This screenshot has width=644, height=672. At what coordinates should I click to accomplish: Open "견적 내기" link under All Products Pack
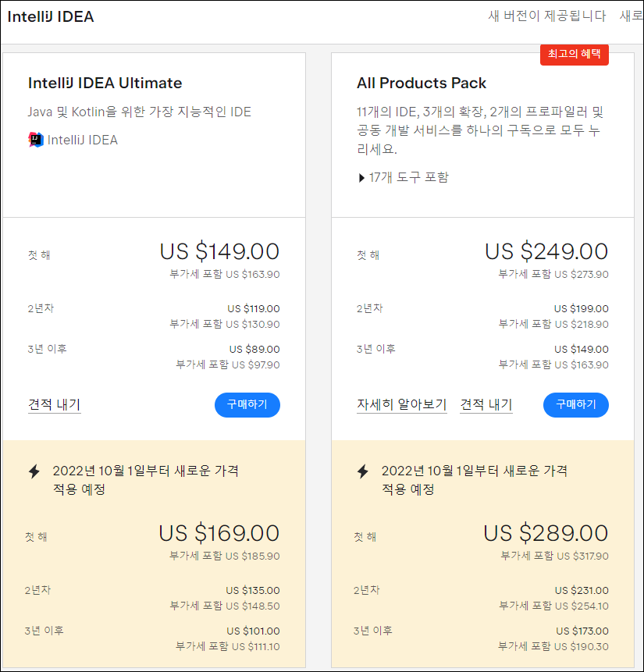[x=486, y=404]
